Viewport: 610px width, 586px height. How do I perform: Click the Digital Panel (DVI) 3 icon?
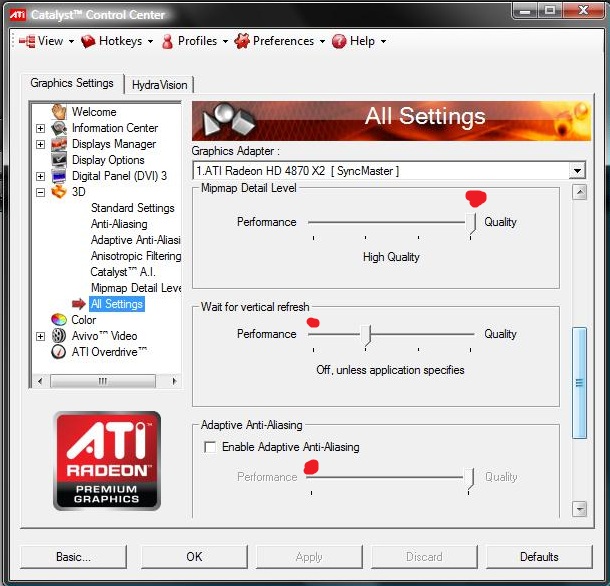(x=59, y=176)
